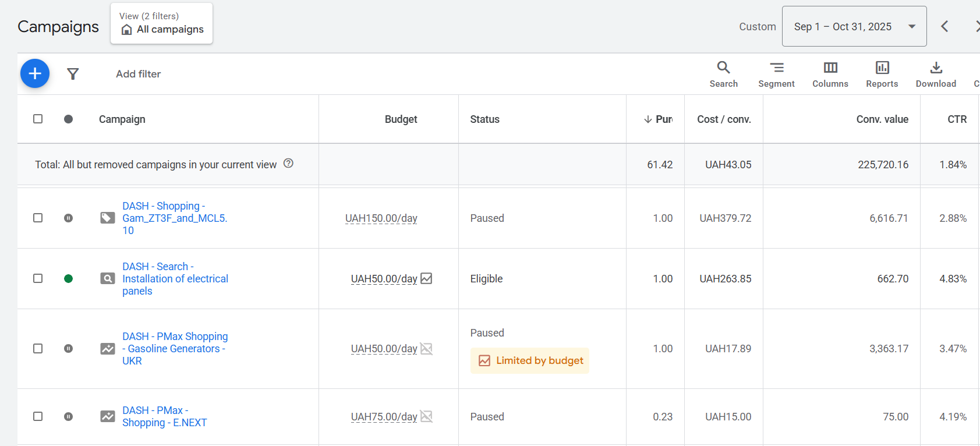Screen dimensions: 980x446
Task: Select the DASH PMax Shopping E.NEXT checkbox
Action: click(38, 416)
